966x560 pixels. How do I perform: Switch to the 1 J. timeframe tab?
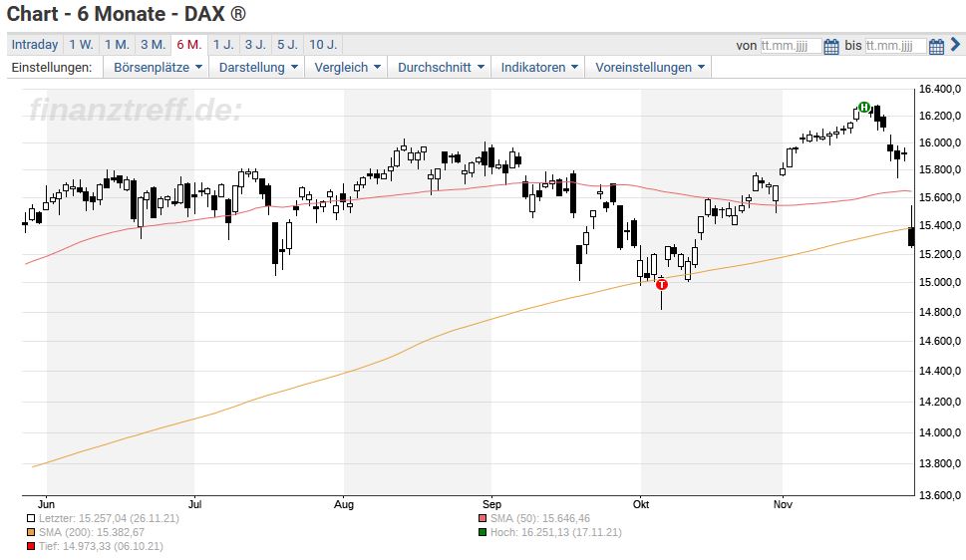pos(223,45)
